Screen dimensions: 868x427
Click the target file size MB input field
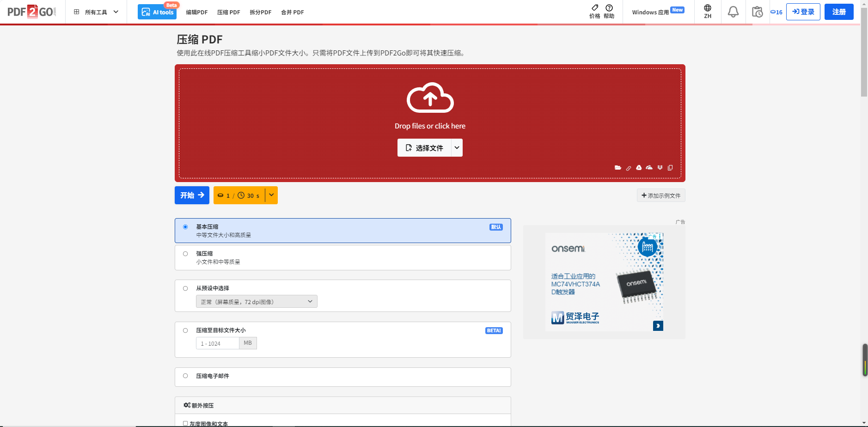[217, 343]
